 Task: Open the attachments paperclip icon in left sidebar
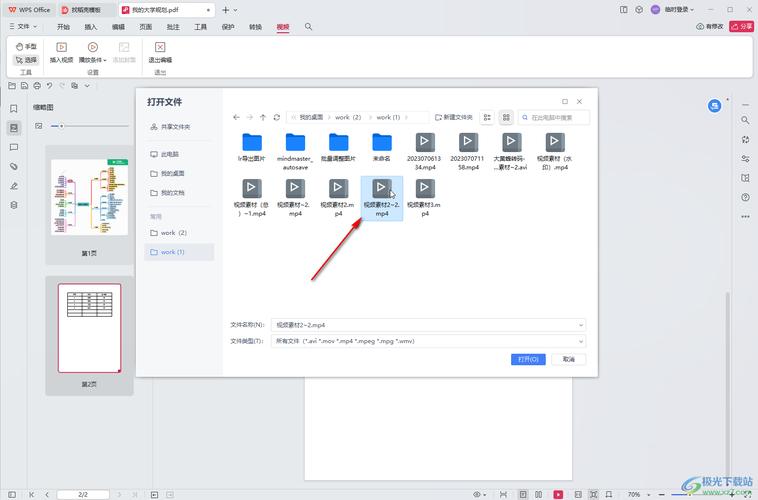point(14,166)
